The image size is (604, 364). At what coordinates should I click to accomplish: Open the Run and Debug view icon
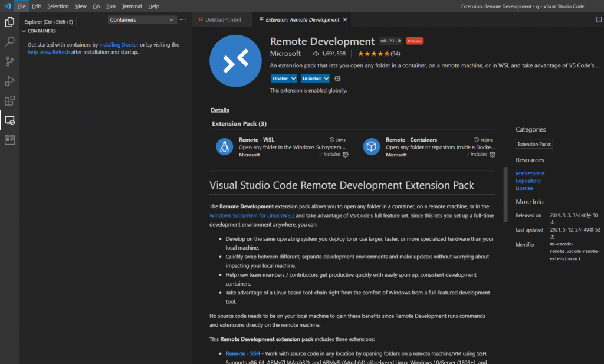click(9, 81)
